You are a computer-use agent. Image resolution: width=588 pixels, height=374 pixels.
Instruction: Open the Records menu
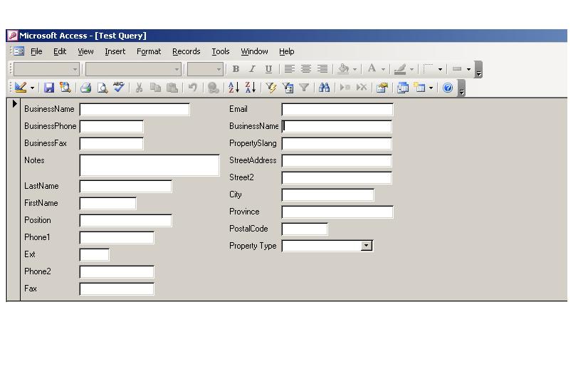pos(187,51)
